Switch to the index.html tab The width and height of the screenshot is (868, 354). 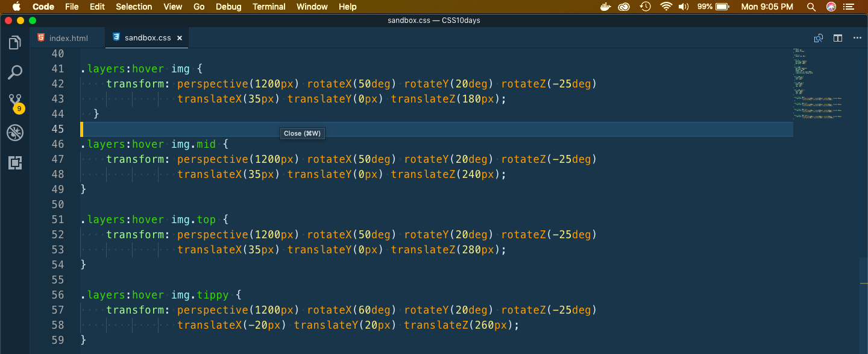click(x=67, y=38)
